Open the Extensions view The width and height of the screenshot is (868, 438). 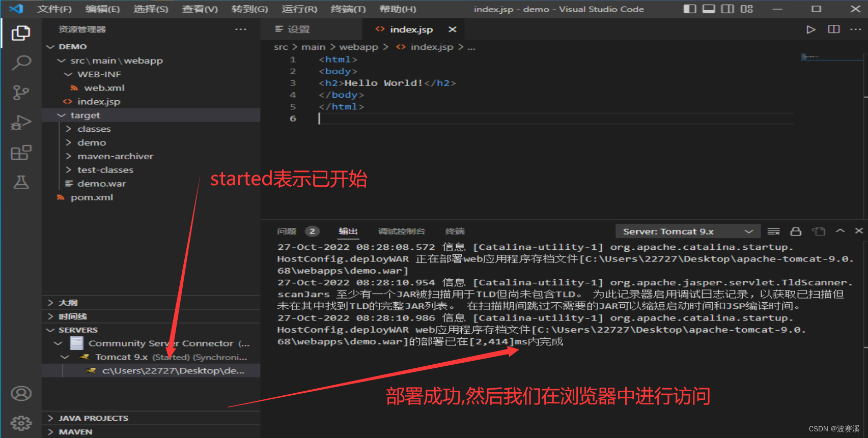tap(21, 153)
